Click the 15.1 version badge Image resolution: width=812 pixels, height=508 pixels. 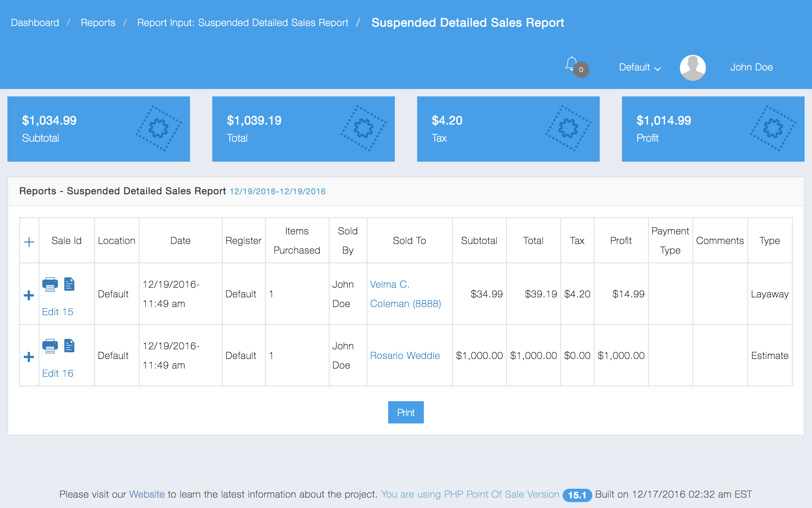577,495
